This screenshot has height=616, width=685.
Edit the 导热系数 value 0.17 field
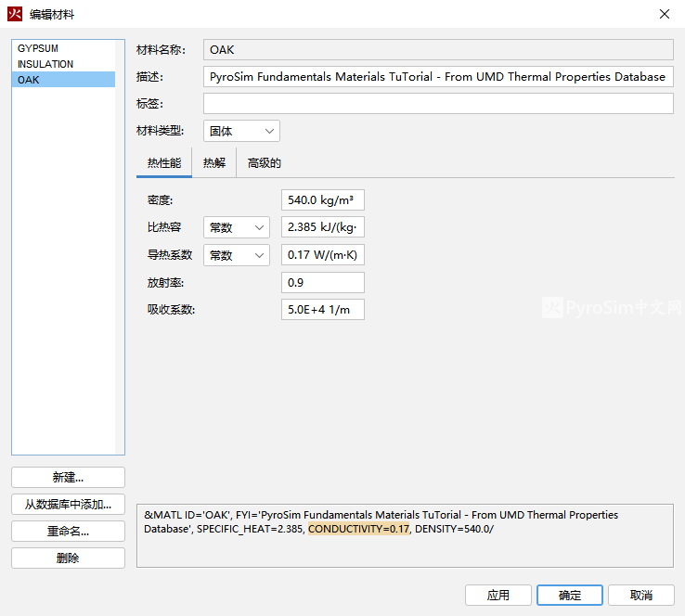click(323, 255)
